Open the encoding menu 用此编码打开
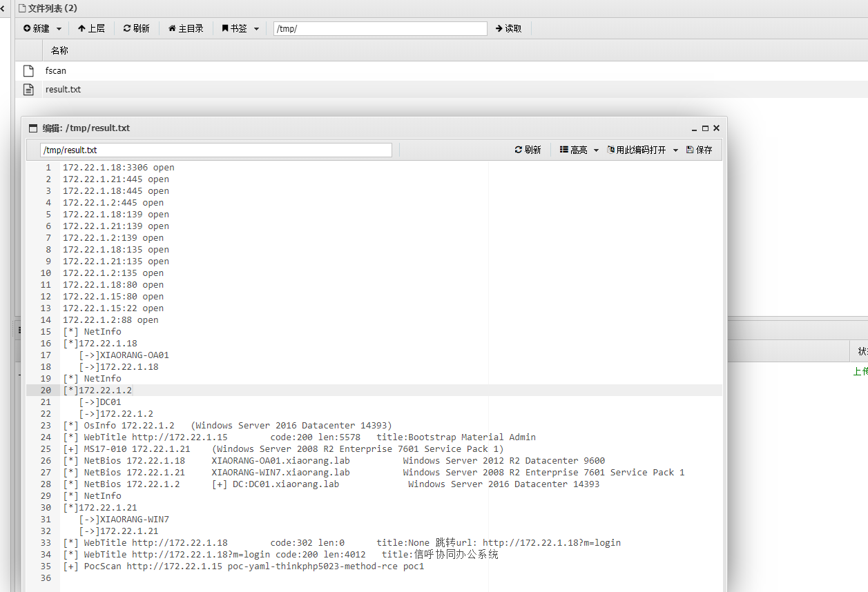Viewport: 868px width, 592px height. pyautogui.click(x=642, y=150)
